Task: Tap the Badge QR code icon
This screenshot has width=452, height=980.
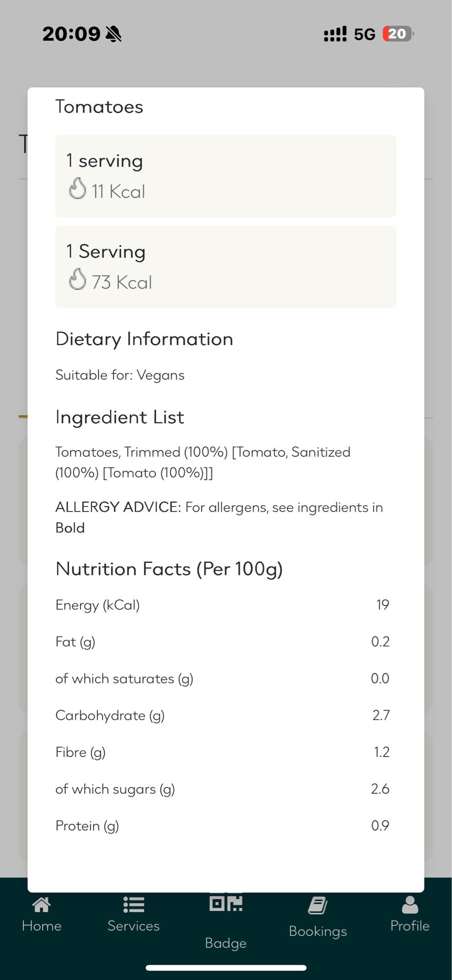Action: [x=226, y=903]
